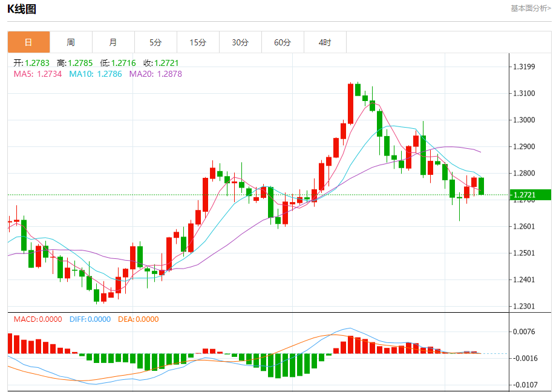Viewport: 559px width, 392px height.
Task: Click the MA10: 1.2786 legend label
Action: click(96, 74)
